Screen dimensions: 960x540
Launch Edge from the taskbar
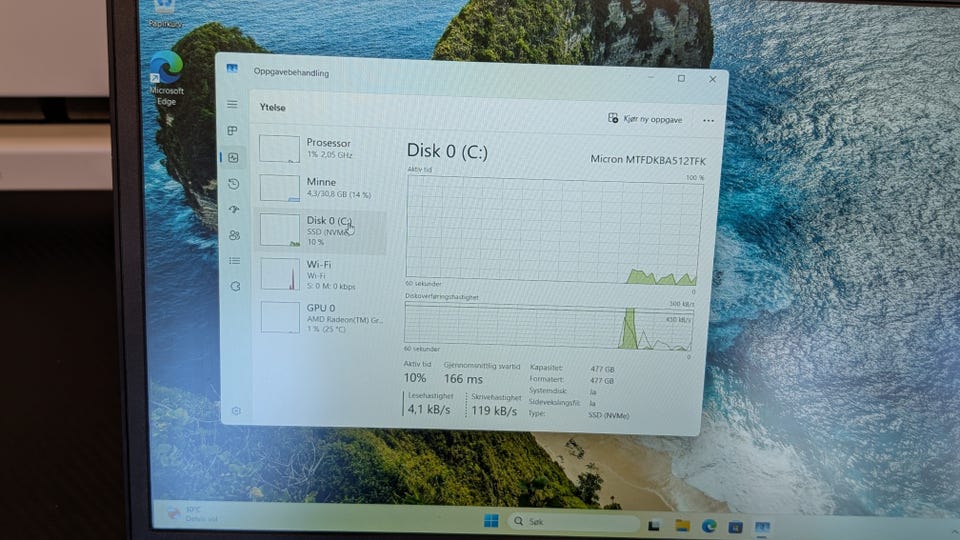[709, 526]
